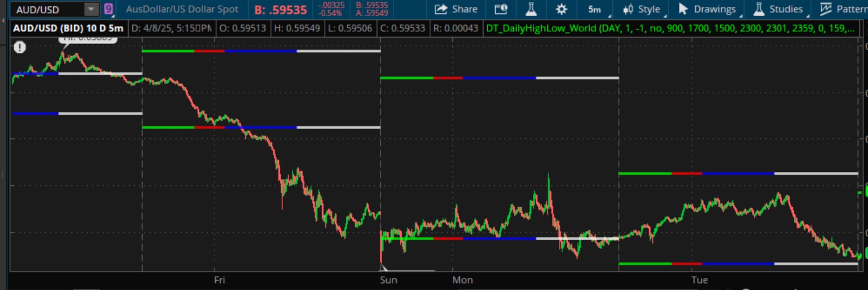Click the AUD/USD (BID) 10 D 5m label

click(x=68, y=28)
